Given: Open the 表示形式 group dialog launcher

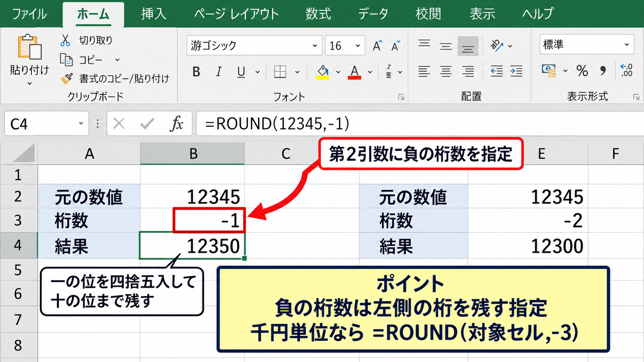Looking at the screenshot, I should (x=636, y=97).
